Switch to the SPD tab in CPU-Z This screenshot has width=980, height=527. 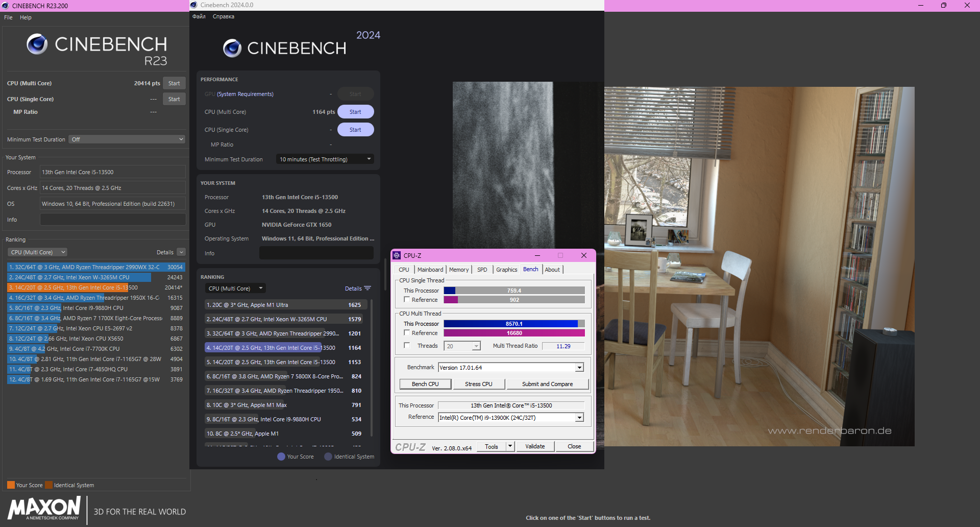point(482,270)
